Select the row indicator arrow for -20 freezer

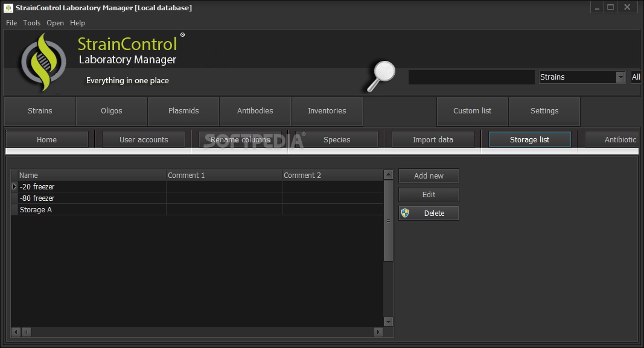point(14,187)
